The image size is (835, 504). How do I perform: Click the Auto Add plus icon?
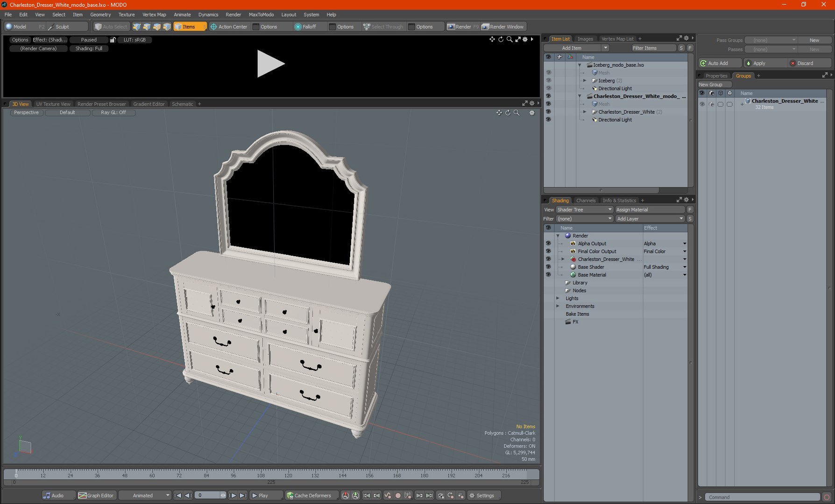point(703,63)
